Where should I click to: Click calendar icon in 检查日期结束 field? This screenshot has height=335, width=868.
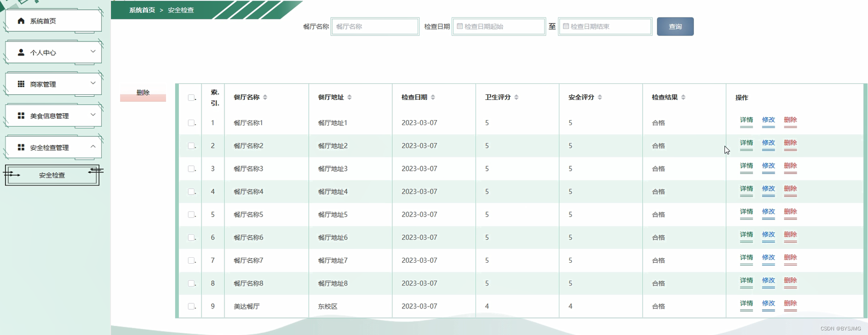566,26
